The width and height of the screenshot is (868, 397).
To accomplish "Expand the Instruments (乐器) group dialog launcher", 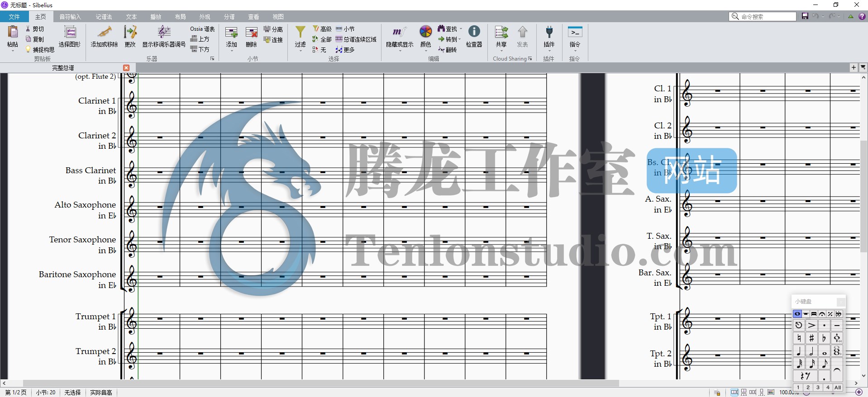I will pyautogui.click(x=212, y=59).
